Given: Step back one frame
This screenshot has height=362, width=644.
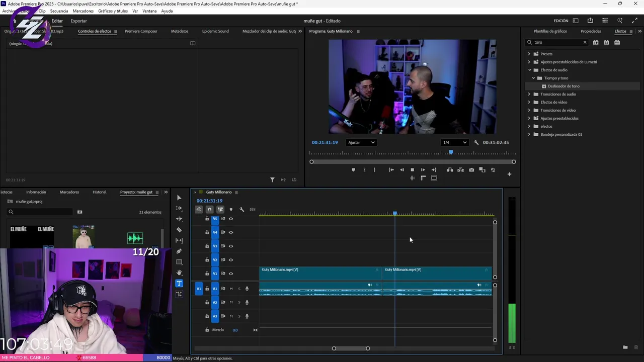Looking at the screenshot, I should pyautogui.click(x=401, y=170).
